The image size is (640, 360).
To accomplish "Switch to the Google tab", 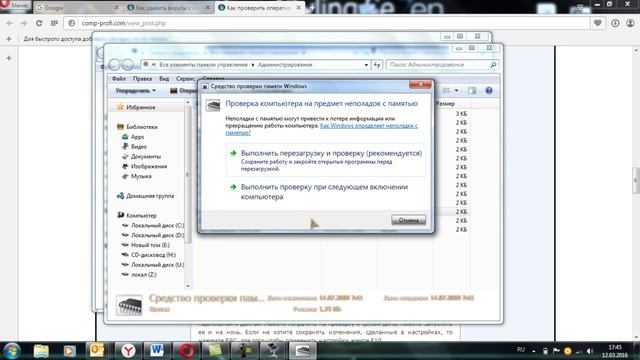I will click(78, 7).
